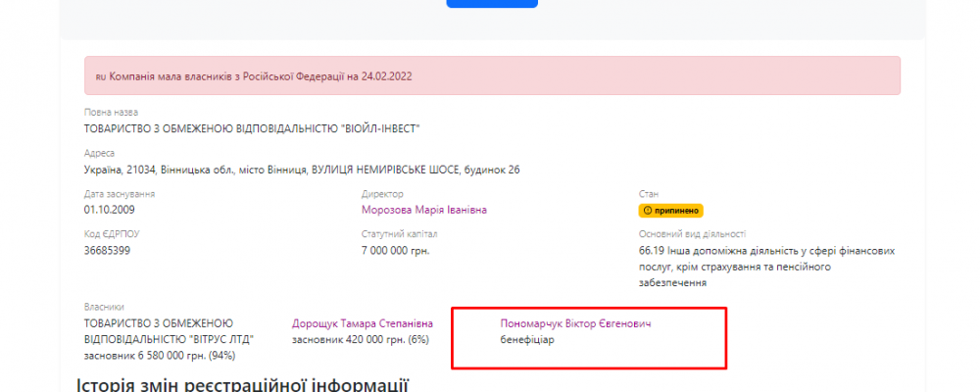Viewport: 980px width, 392px height.
Task: Click the red Russian owners warning banner
Action: [x=492, y=75]
